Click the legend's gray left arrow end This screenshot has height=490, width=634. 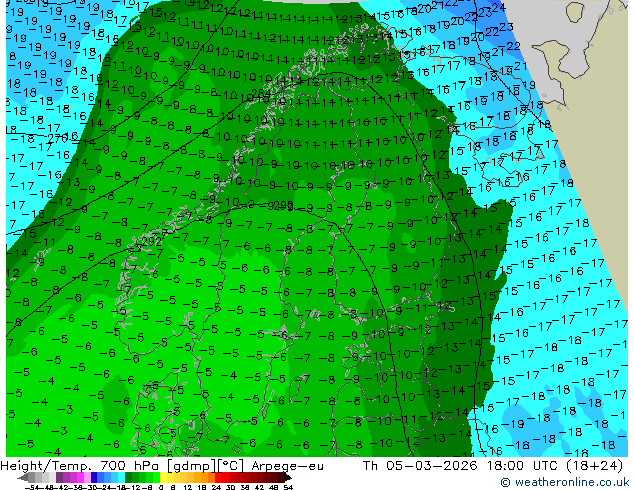23,478
